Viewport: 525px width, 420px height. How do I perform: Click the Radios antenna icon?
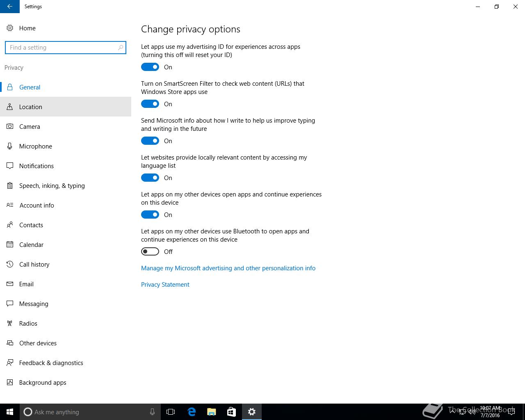10,323
